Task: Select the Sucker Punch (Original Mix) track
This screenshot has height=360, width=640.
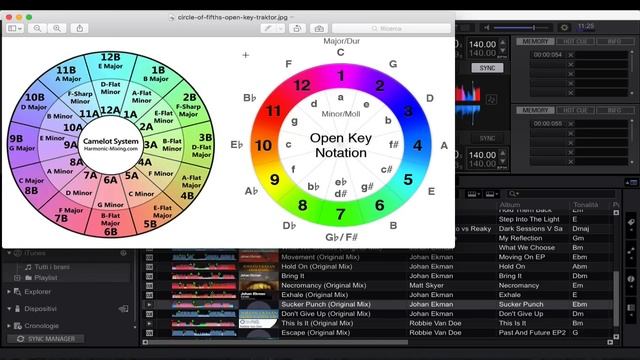Action: click(x=326, y=304)
